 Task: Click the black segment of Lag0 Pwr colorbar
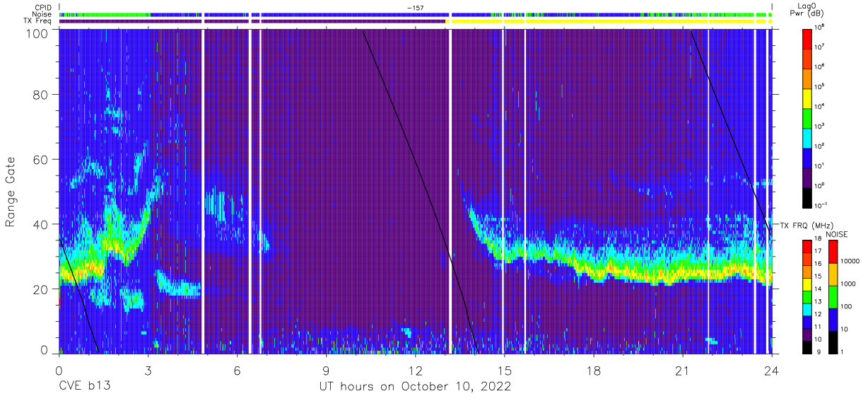coord(807,197)
